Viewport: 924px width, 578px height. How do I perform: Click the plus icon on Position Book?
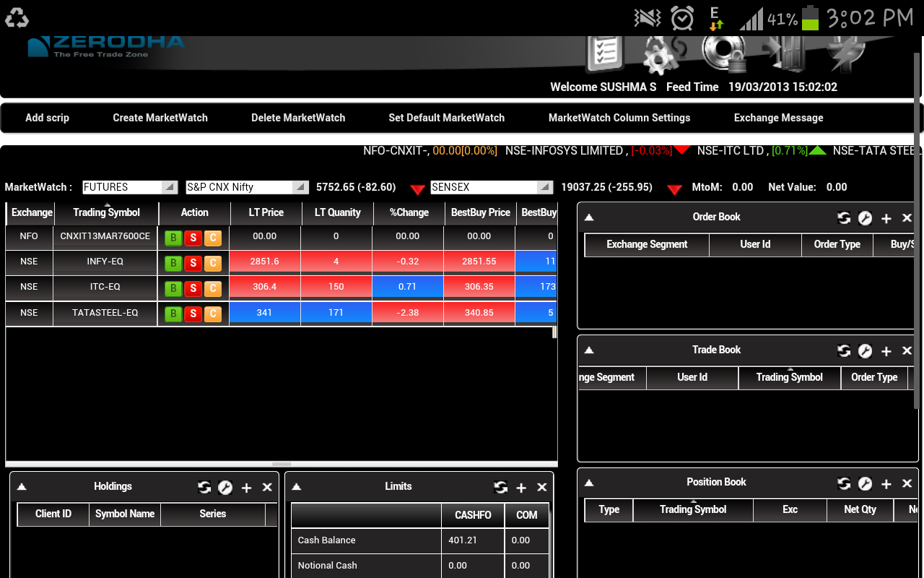click(886, 483)
